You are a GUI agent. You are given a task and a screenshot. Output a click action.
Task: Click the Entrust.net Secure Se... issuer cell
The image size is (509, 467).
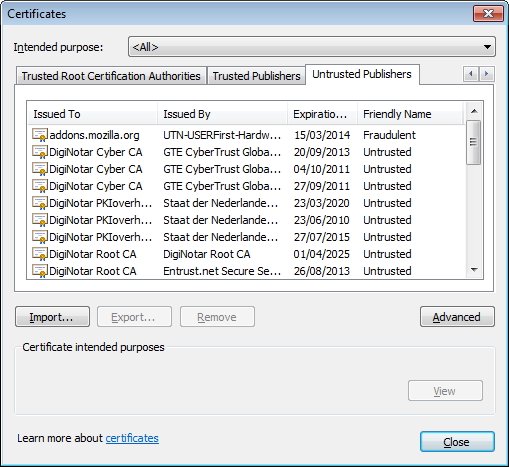(x=222, y=271)
